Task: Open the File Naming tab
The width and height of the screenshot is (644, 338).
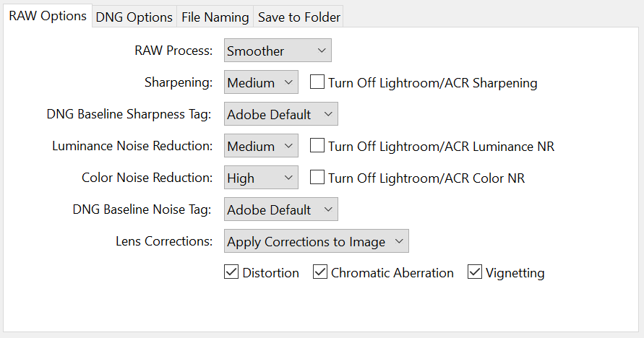Action: coord(215,17)
